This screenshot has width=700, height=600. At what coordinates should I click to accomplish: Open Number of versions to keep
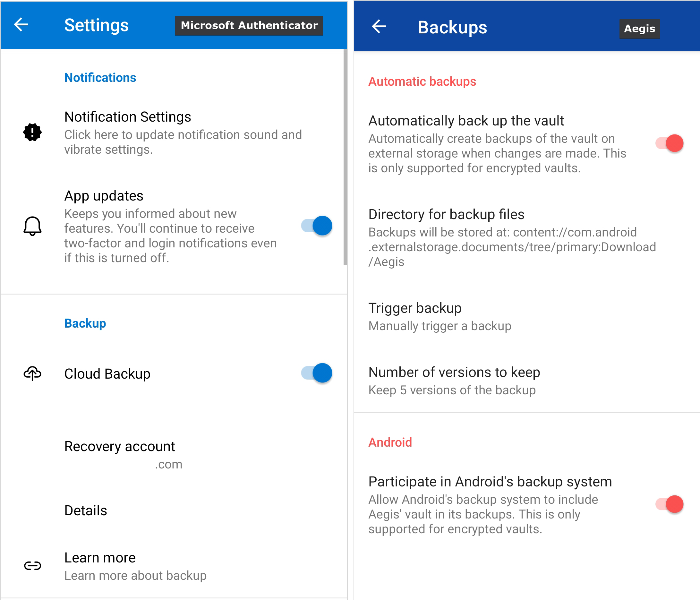[527, 381]
